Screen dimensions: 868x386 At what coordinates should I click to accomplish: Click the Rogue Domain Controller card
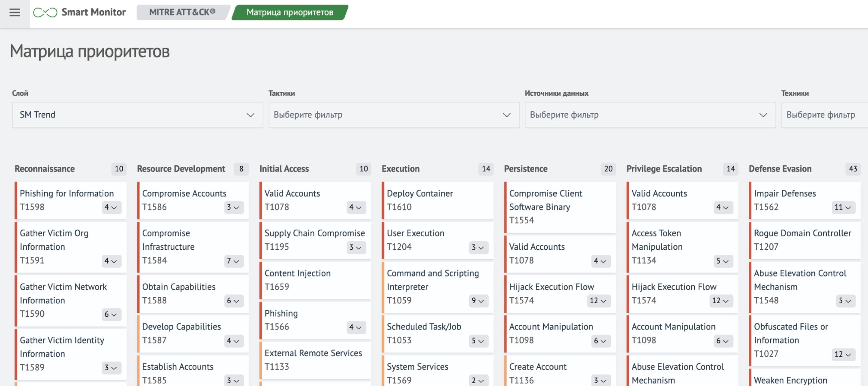(804, 240)
